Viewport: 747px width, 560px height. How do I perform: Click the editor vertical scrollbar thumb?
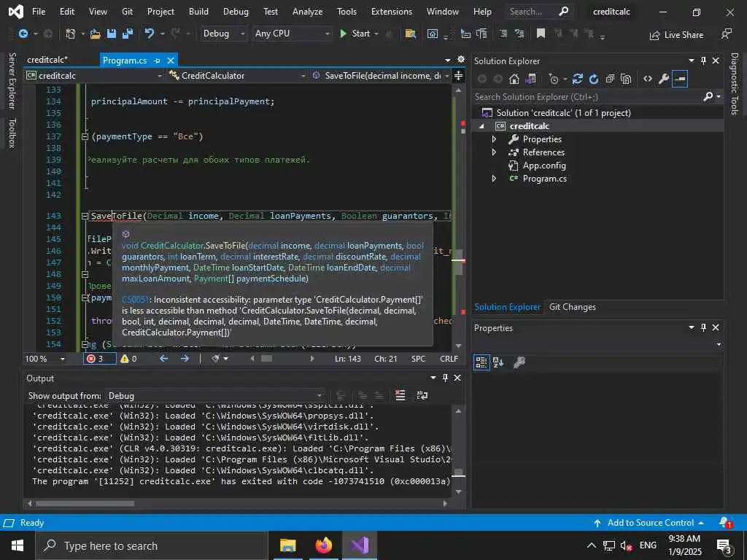[458, 264]
